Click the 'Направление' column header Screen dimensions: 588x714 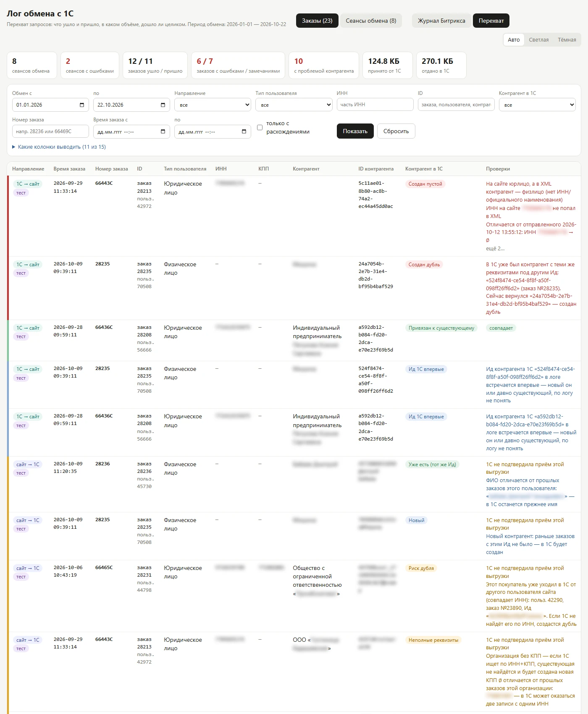coord(28,169)
